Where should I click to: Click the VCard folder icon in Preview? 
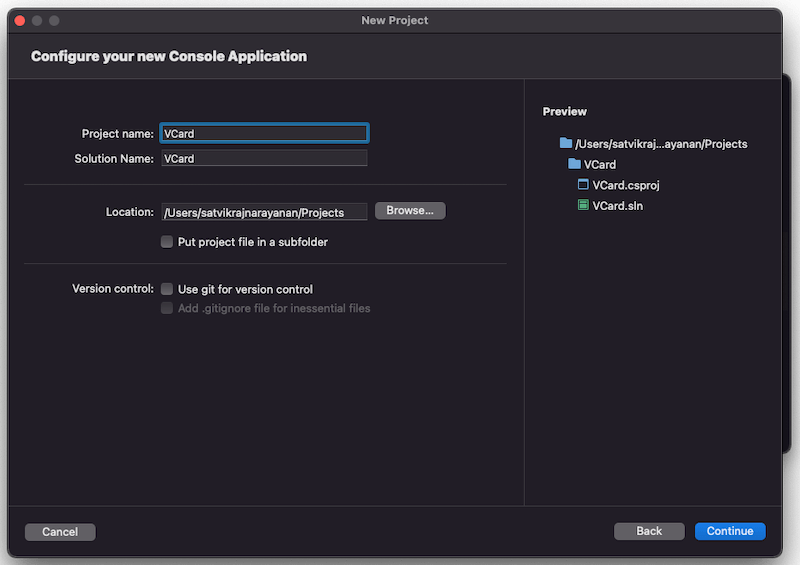[x=574, y=164]
